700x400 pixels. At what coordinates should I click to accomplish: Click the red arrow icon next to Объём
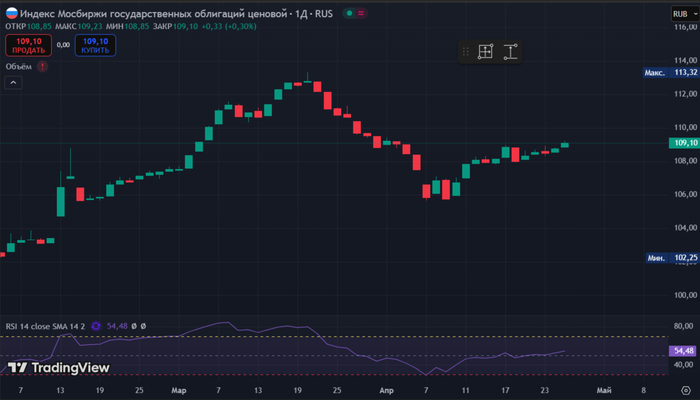pyautogui.click(x=42, y=66)
